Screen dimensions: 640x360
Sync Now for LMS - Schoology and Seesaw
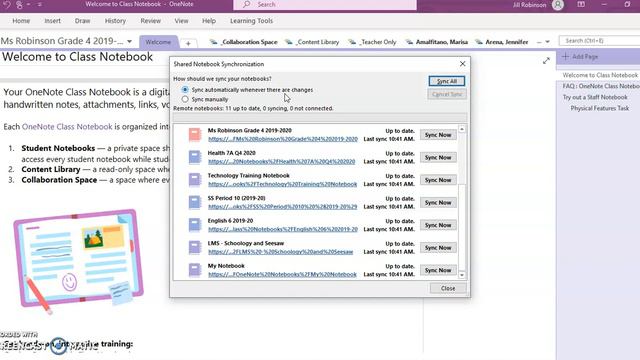click(438, 248)
